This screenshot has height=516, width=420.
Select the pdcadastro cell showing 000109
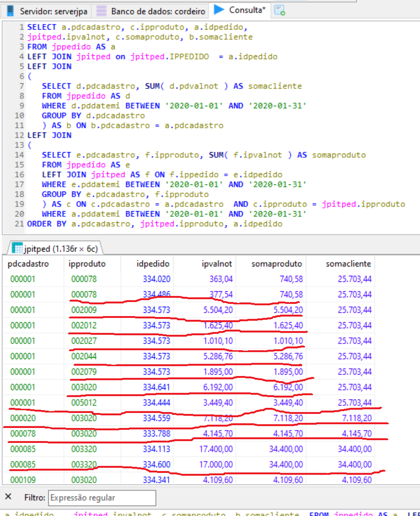(x=22, y=480)
